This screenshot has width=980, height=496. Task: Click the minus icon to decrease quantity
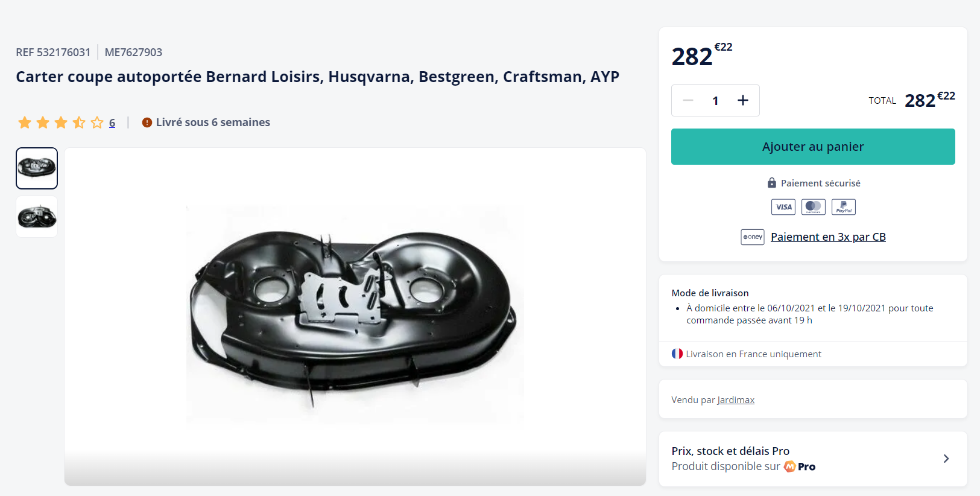688,101
